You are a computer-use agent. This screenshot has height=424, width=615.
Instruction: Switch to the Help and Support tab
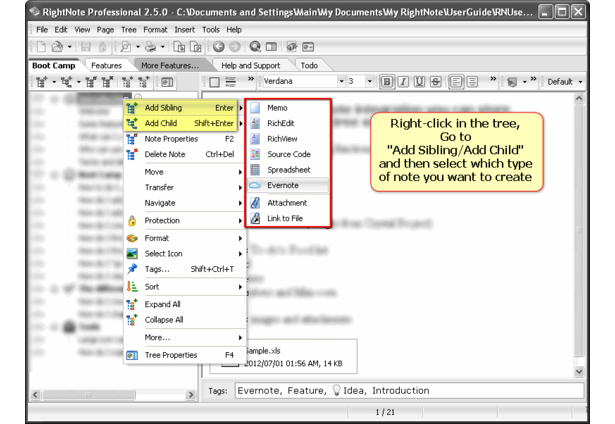251,66
